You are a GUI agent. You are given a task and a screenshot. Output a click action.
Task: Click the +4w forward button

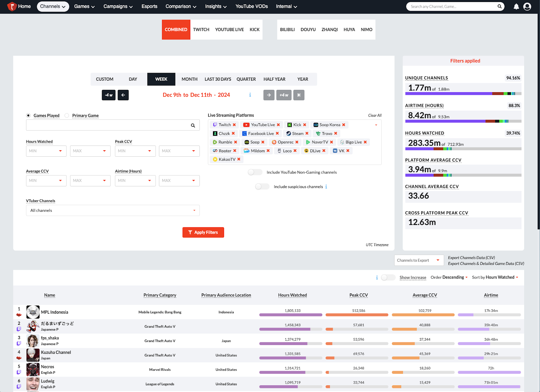pyautogui.click(x=284, y=95)
